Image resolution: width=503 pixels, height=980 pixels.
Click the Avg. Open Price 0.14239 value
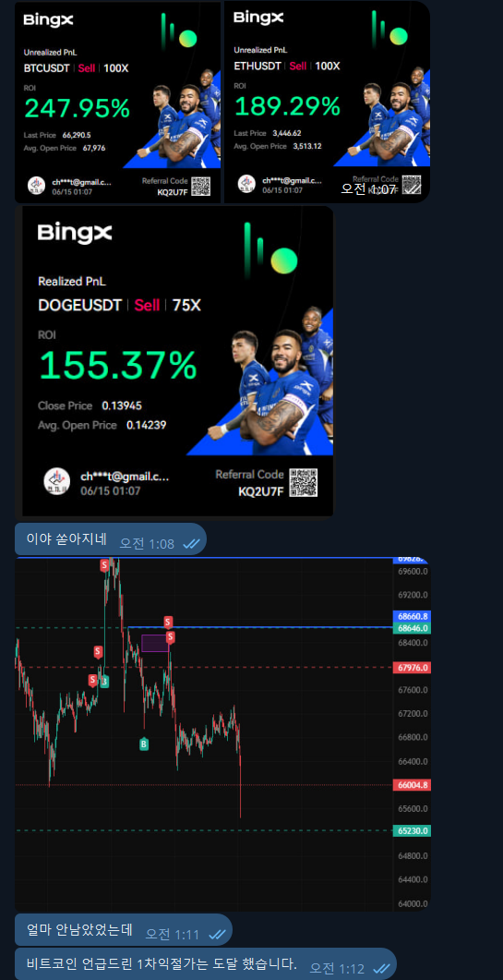146,425
